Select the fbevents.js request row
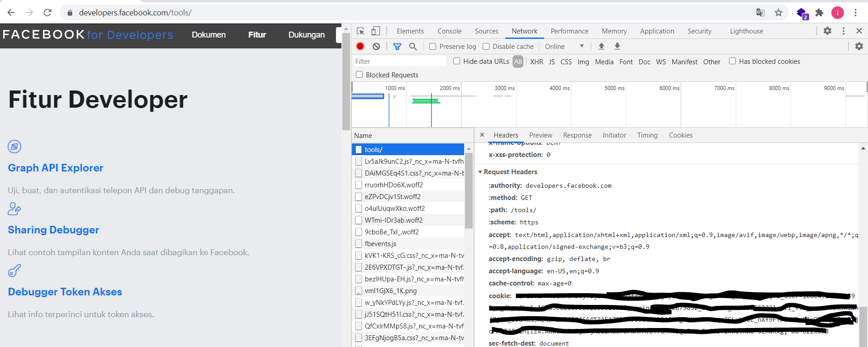The height and width of the screenshot is (347, 868). click(408, 243)
